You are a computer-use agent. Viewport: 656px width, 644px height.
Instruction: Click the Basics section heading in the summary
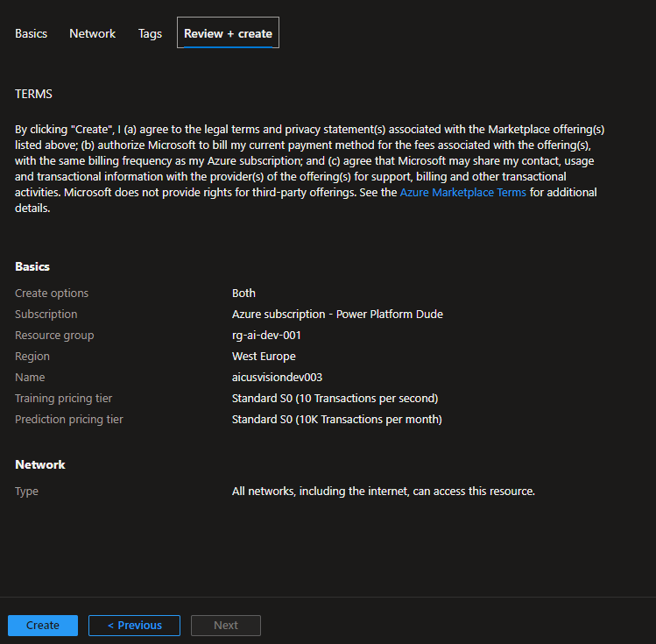32,266
